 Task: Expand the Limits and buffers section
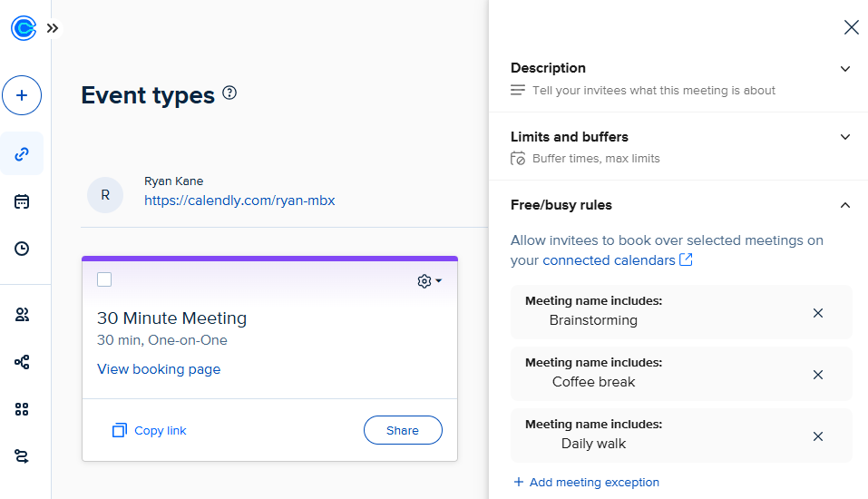coord(845,137)
